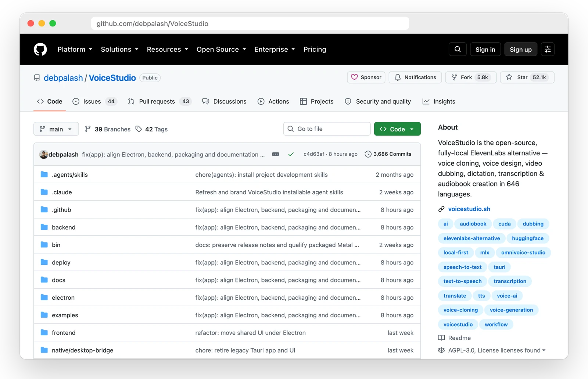Switch to the Pull requests tab
The image size is (588, 379).
(159, 101)
